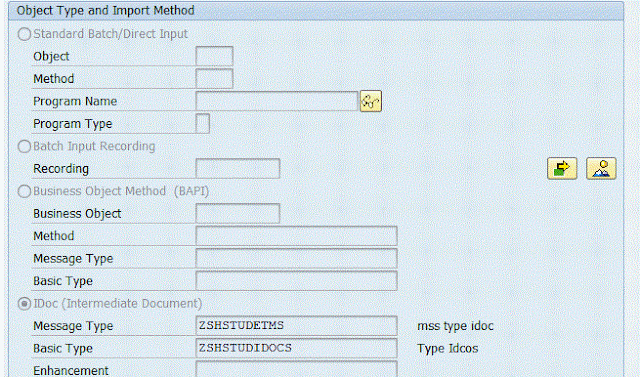
Task: Click the Business Object input field
Action: pyautogui.click(x=238, y=213)
